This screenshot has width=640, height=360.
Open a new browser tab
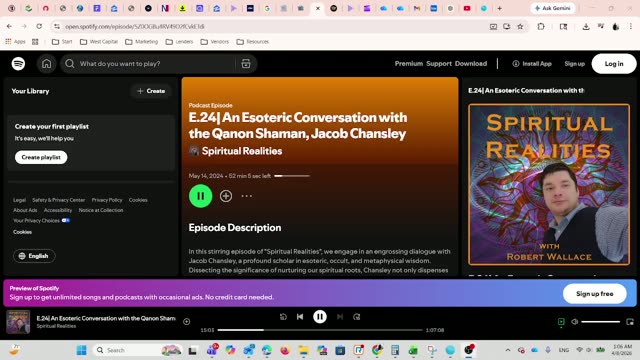(499, 8)
